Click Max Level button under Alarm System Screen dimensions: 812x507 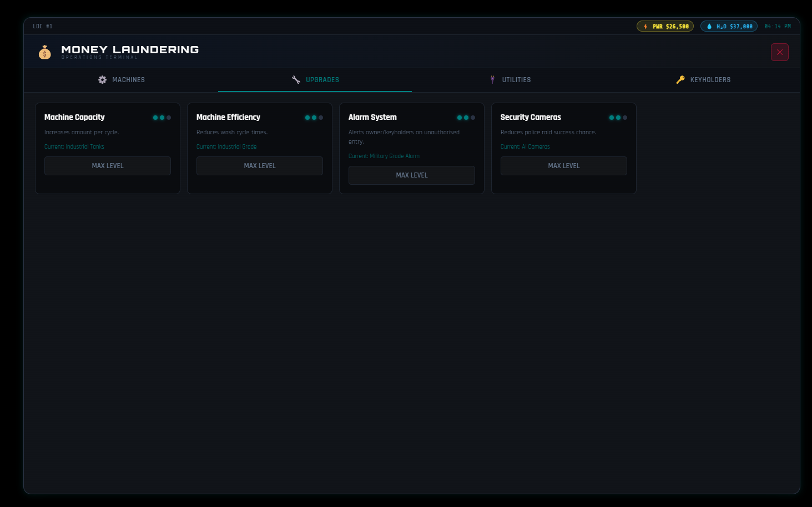412,175
